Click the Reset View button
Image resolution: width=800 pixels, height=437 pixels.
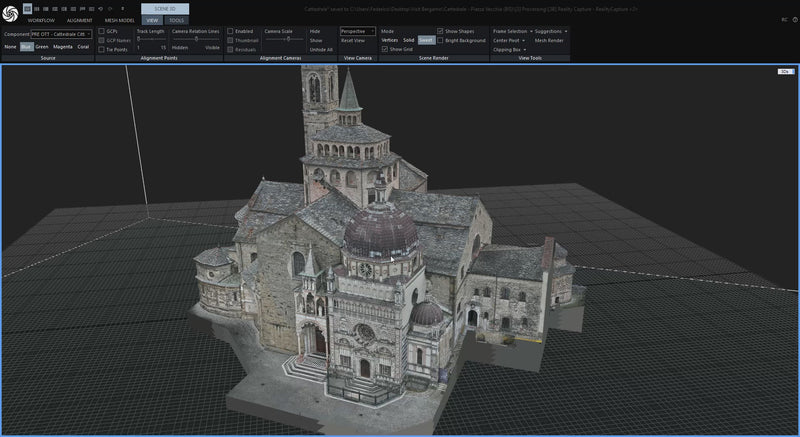pos(353,40)
